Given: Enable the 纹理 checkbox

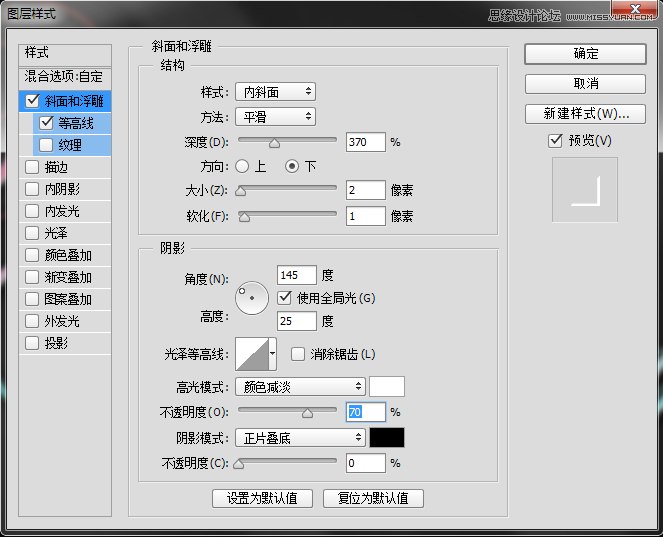Looking at the screenshot, I should pos(46,145).
